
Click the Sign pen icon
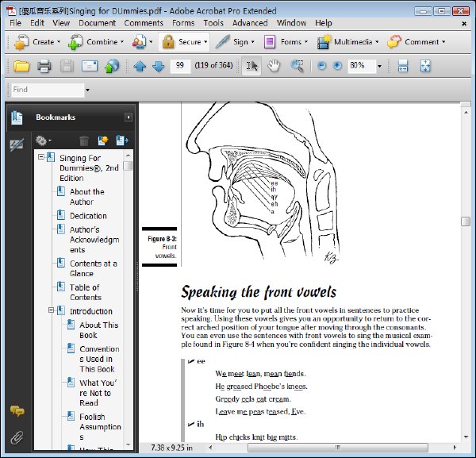coord(222,42)
